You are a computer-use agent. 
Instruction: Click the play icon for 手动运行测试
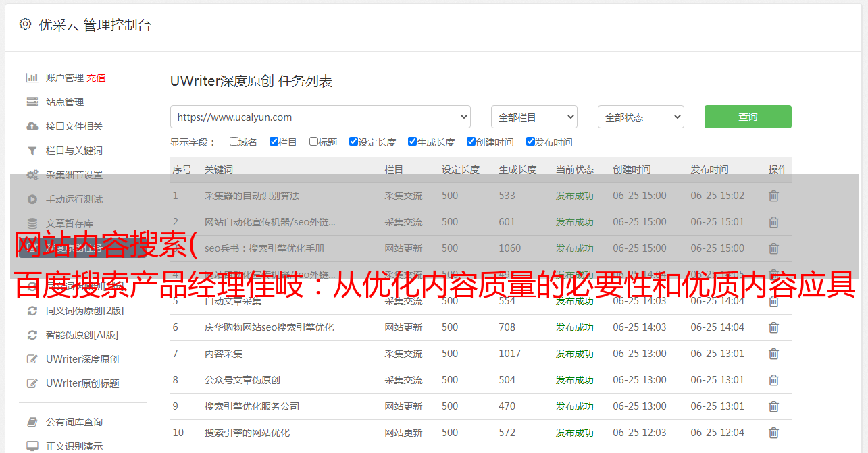pos(32,199)
